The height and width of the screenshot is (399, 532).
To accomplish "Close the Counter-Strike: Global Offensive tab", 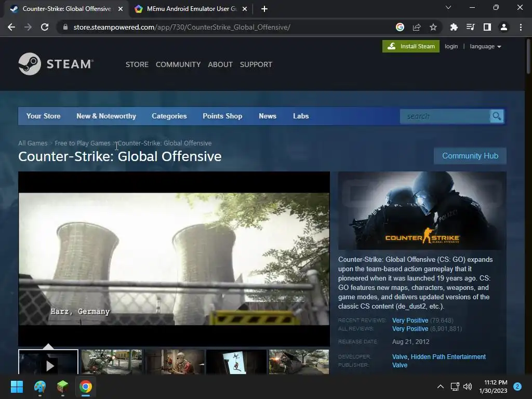I will [x=121, y=9].
